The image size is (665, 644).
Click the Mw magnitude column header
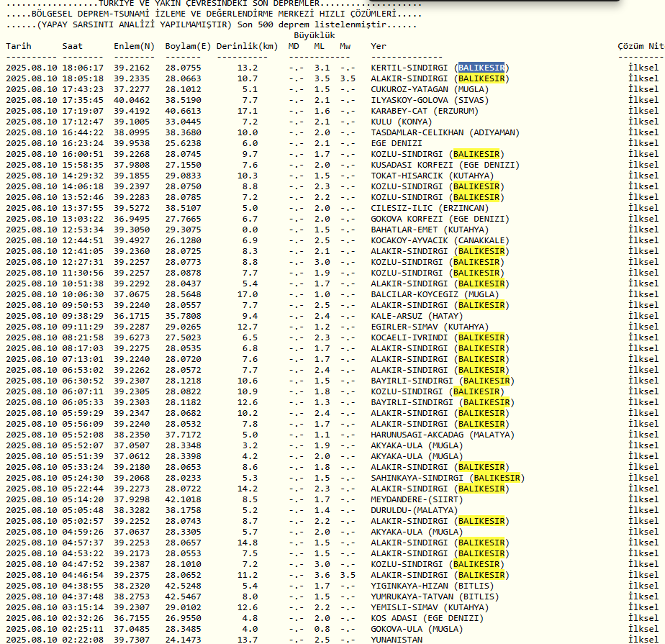345,46
